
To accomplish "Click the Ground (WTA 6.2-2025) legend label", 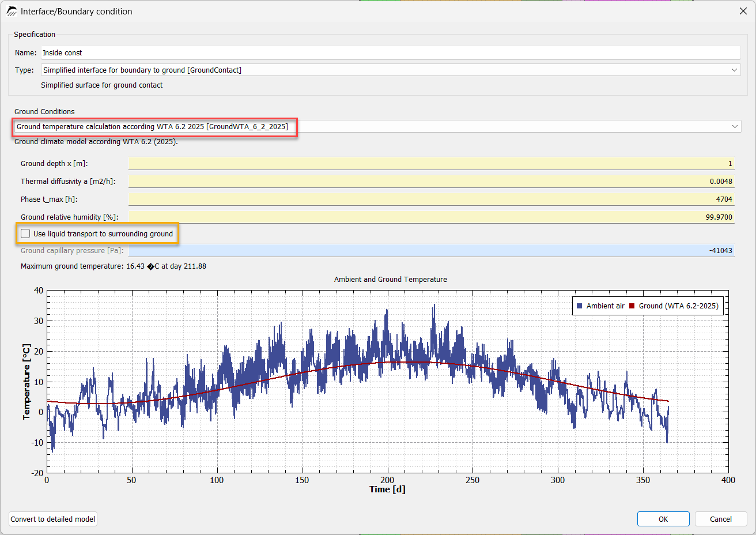I will click(679, 306).
